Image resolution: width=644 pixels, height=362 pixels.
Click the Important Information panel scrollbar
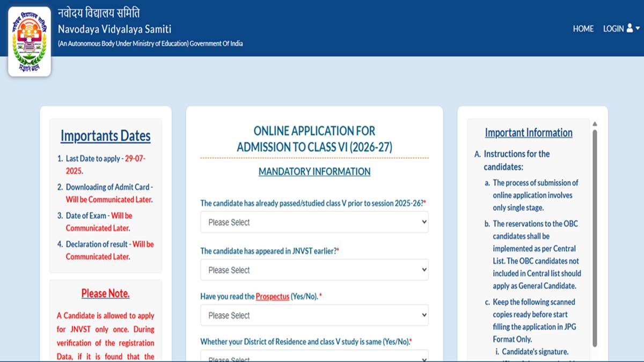(x=595, y=236)
